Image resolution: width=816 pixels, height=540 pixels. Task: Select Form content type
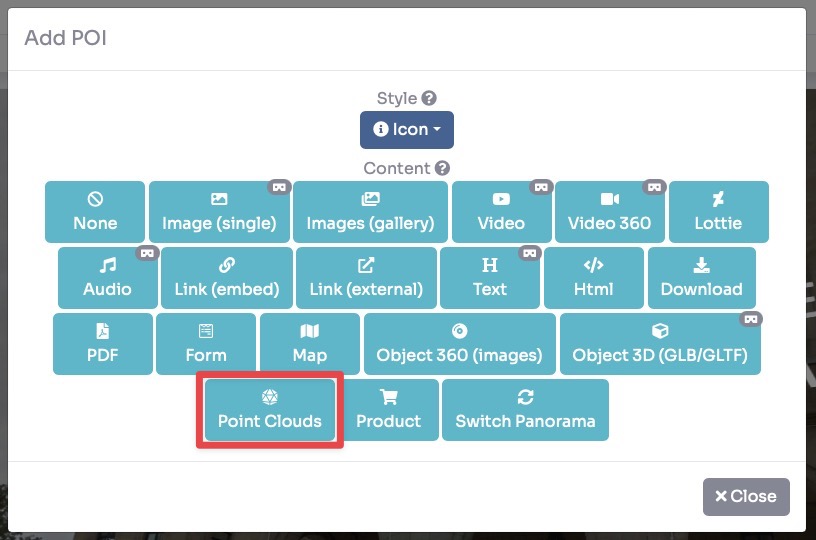point(206,344)
